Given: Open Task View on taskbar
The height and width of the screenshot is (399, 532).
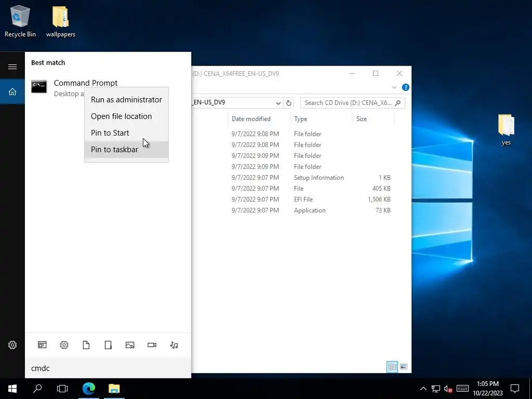Looking at the screenshot, I should coord(62,389).
